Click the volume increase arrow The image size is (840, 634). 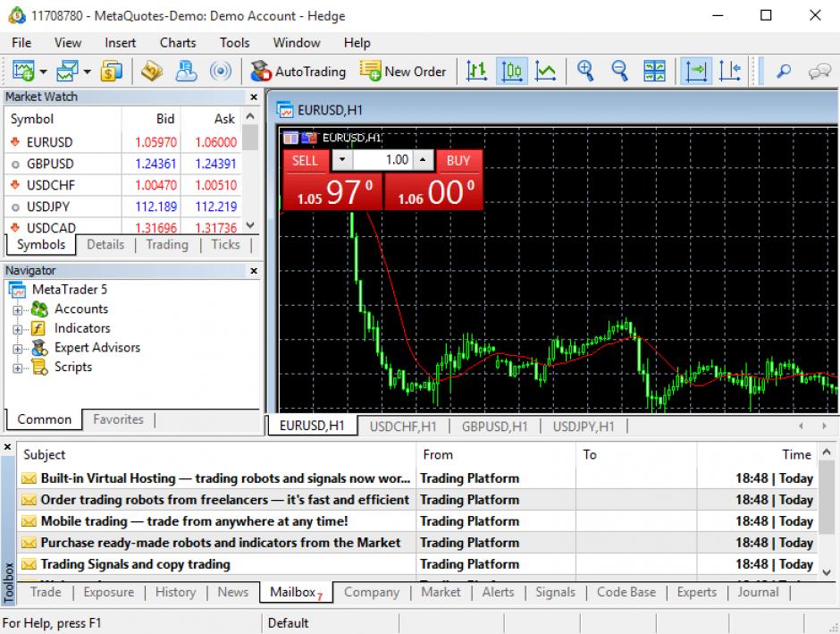[x=424, y=160]
